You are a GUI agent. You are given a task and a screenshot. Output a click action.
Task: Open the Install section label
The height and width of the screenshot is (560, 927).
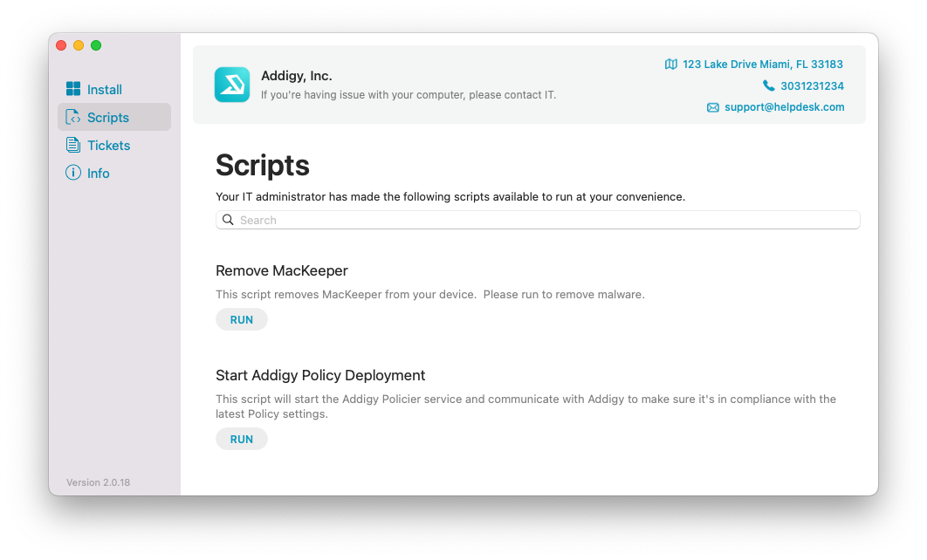[105, 89]
